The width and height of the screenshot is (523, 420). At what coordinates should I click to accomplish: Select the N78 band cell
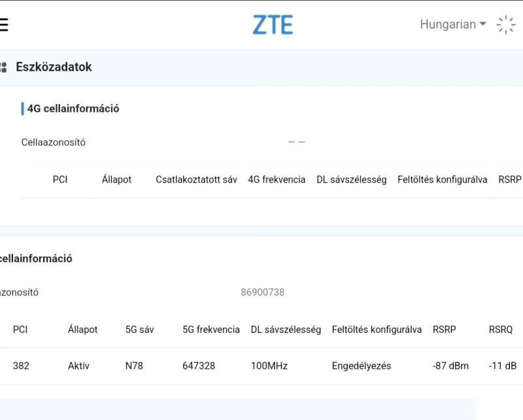[134, 366]
